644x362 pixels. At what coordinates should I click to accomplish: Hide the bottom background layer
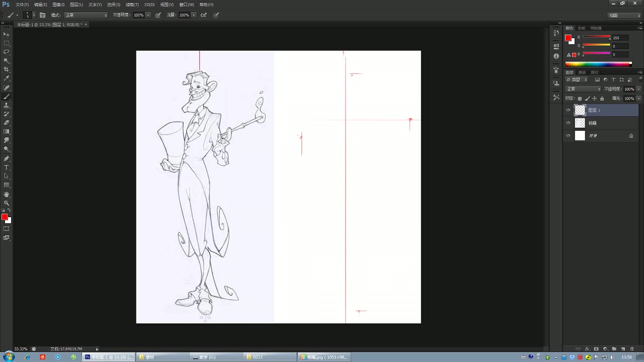click(x=569, y=136)
